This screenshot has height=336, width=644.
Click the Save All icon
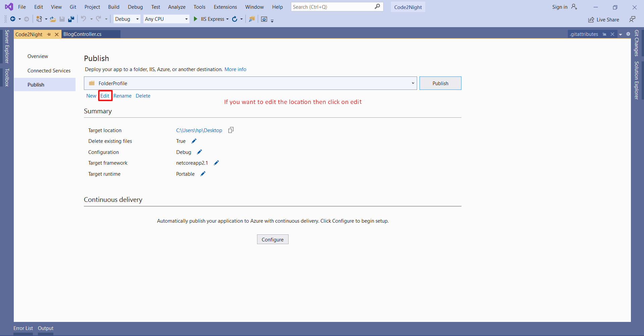(71, 19)
